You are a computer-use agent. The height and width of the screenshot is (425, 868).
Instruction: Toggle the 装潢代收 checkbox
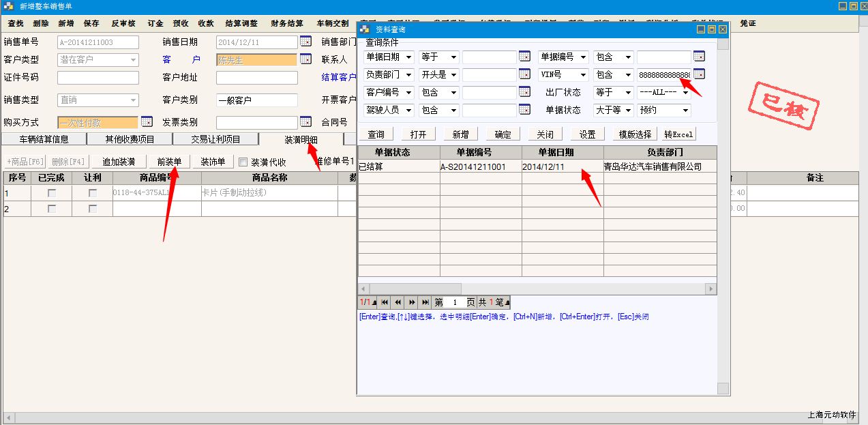coord(243,162)
